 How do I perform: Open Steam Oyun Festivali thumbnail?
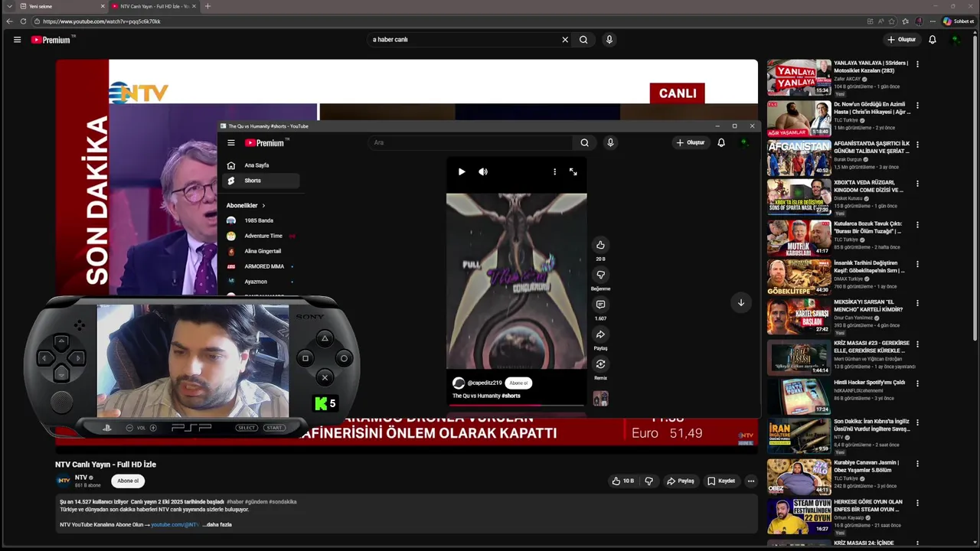tap(799, 516)
